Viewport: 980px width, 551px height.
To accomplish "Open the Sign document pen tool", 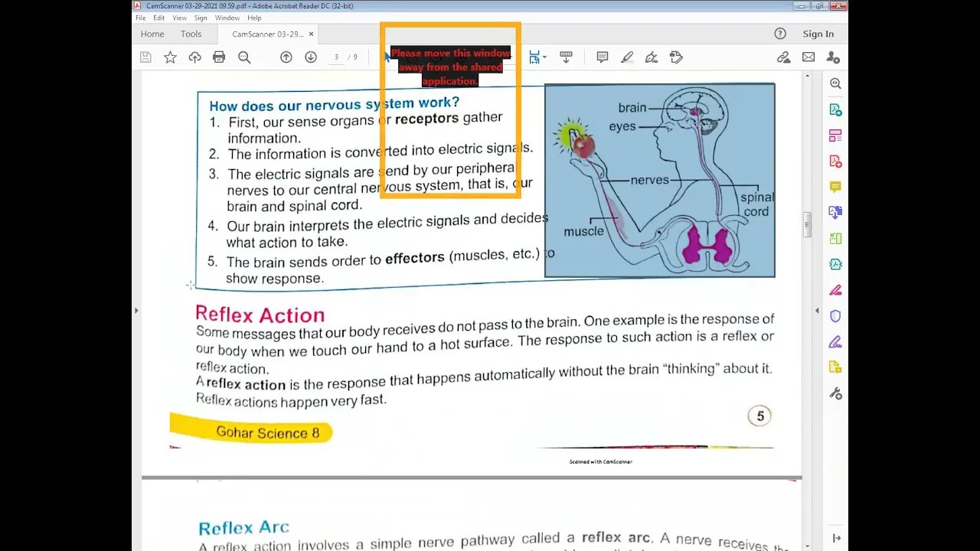I will [652, 57].
